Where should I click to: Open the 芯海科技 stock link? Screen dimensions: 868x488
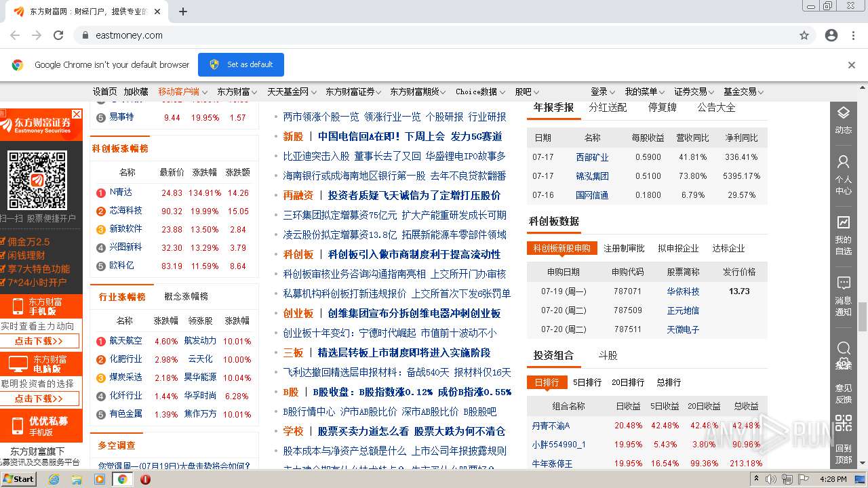pos(126,211)
